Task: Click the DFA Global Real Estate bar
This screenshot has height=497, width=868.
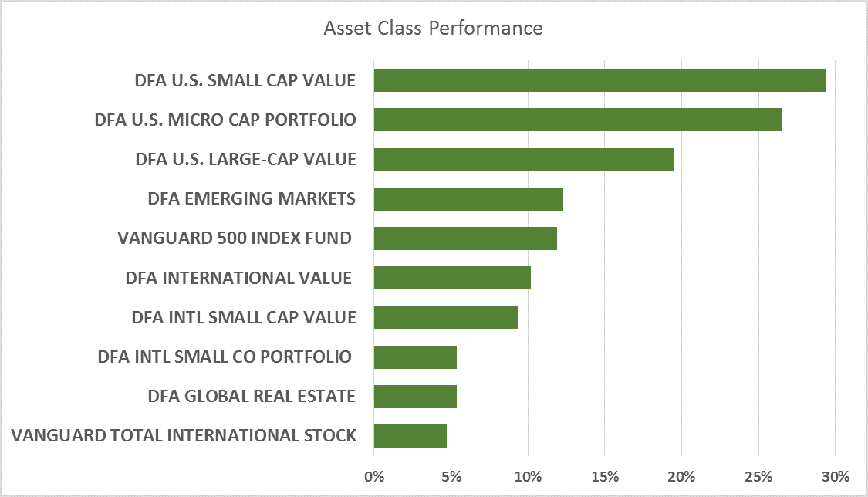Action: tap(415, 397)
